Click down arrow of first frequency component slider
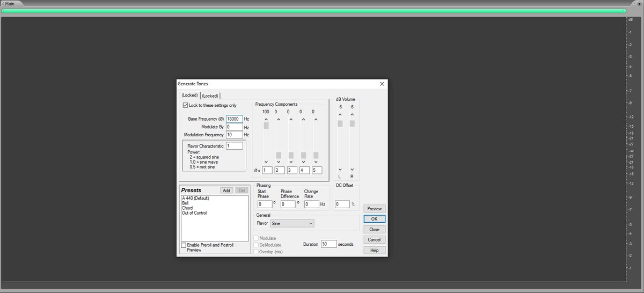 tap(266, 162)
